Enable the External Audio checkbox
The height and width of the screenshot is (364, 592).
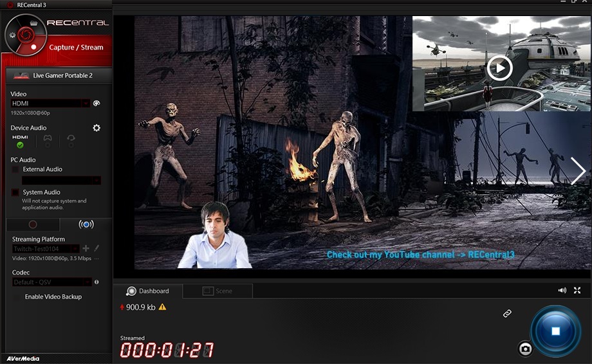pos(15,169)
